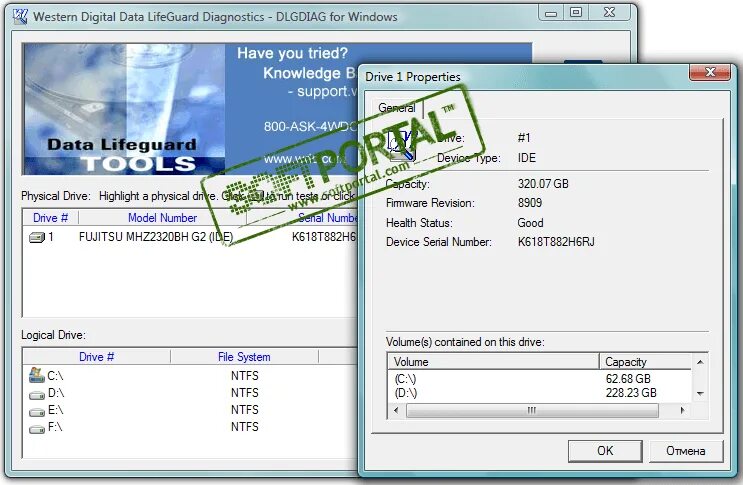
Task: Click the F:\ logical drive icon
Action: pyautogui.click(x=37, y=429)
